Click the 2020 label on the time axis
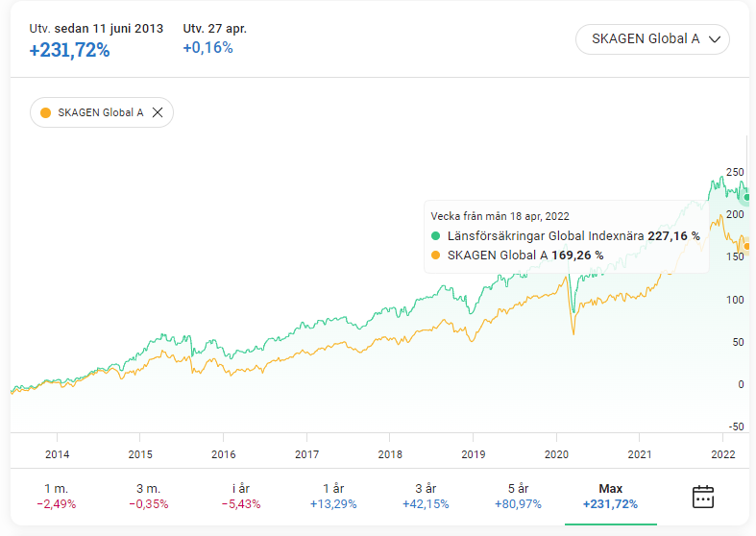This screenshot has width=756, height=536. pyautogui.click(x=557, y=453)
